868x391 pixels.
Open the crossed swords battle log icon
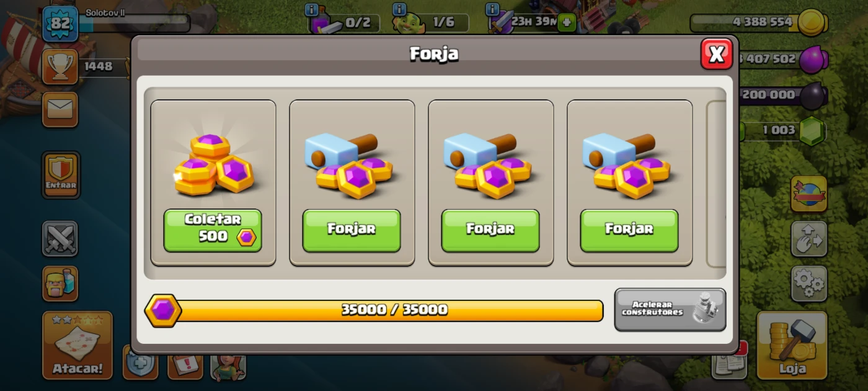click(x=60, y=239)
